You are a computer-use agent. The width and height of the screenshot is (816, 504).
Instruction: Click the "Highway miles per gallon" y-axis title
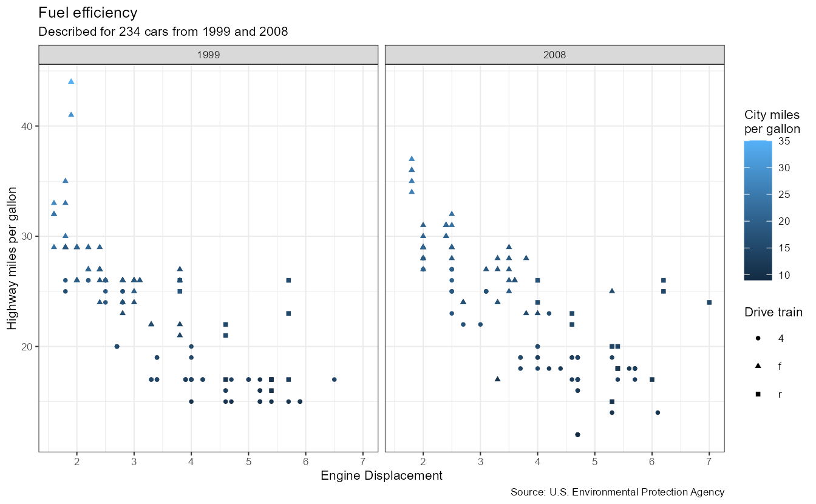click(x=12, y=257)
